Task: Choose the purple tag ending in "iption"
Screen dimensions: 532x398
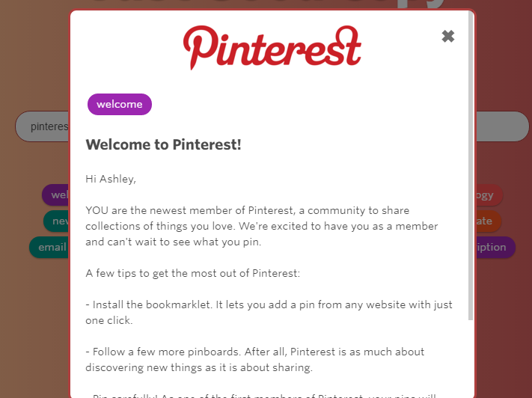Action: point(495,247)
